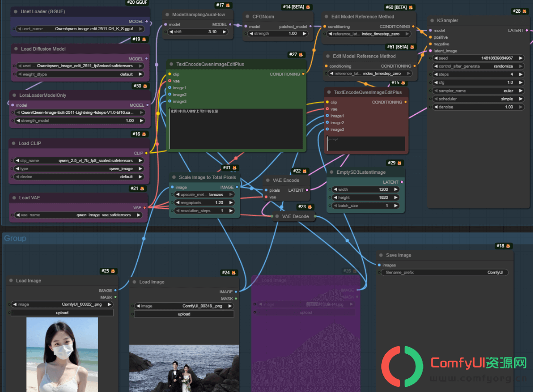Open the unet_name model dropdown in Unet Loader
The height and width of the screenshot is (392, 533).
pos(80,29)
